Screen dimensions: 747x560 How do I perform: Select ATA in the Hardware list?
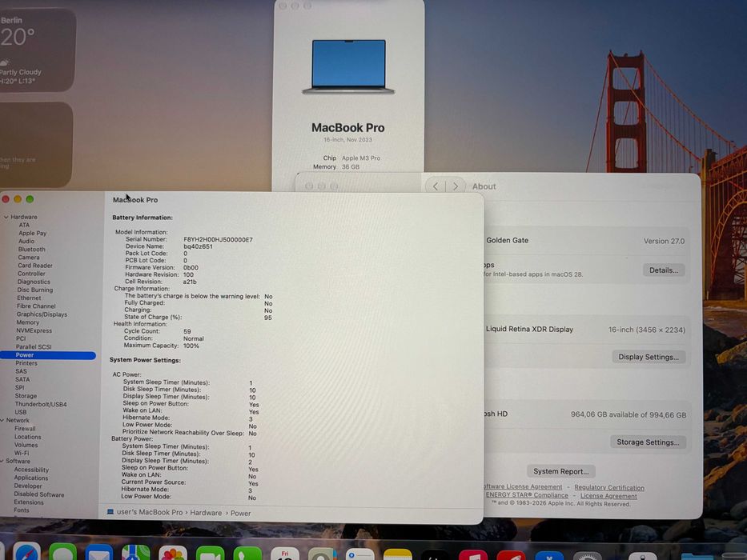(24, 226)
